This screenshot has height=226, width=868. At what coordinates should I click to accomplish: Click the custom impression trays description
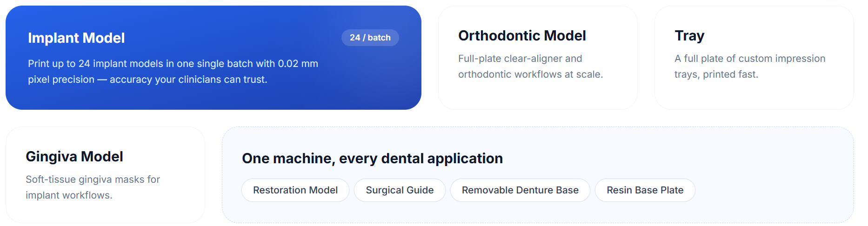point(750,66)
